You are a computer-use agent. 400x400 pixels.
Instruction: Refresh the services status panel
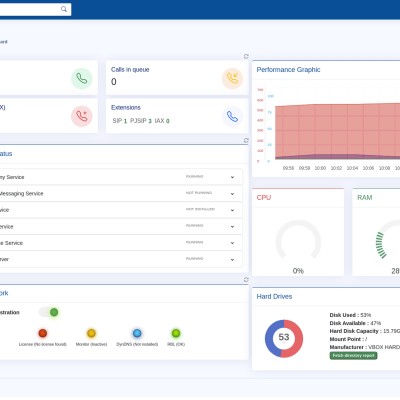246,141
